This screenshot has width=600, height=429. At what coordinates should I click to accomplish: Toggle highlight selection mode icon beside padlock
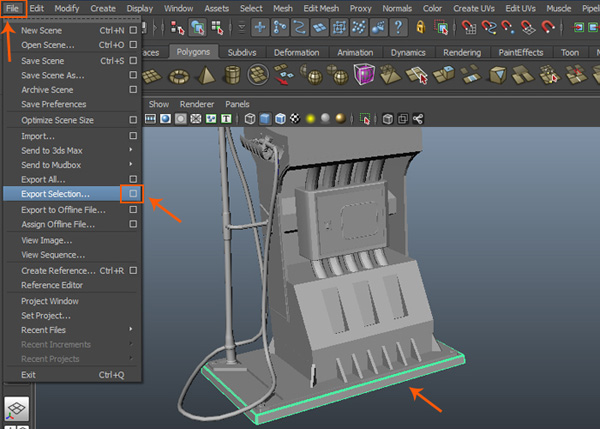[441, 28]
